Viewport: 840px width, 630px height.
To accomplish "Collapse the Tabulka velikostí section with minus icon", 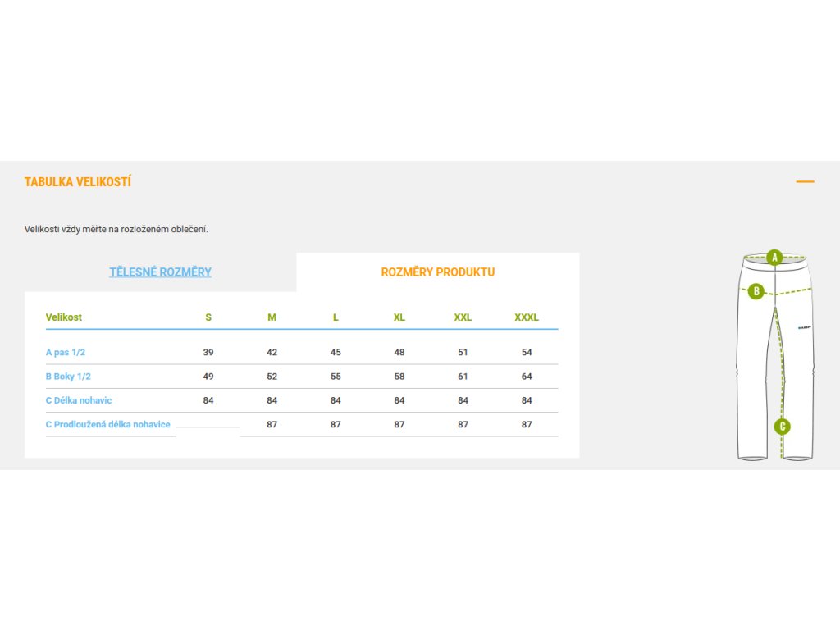I will click(805, 181).
